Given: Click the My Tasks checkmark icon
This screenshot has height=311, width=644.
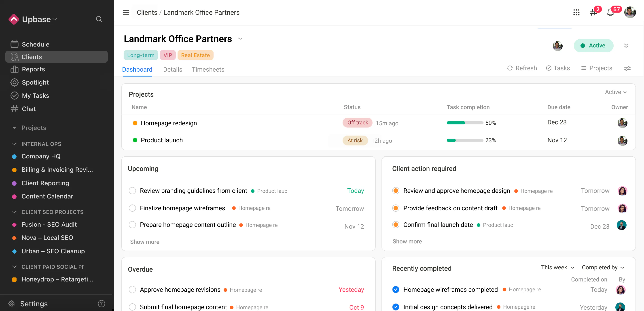Looking at the screenshot, I should 15,96.
